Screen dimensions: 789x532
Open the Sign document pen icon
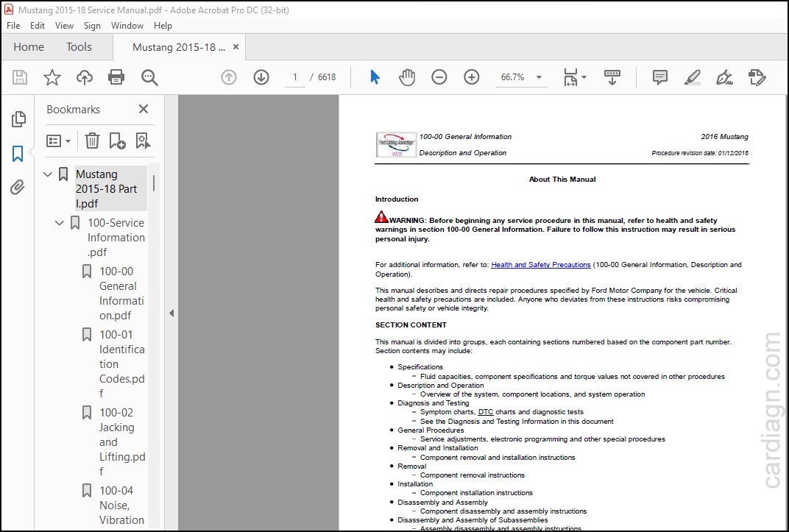click(x=724, y=77)
